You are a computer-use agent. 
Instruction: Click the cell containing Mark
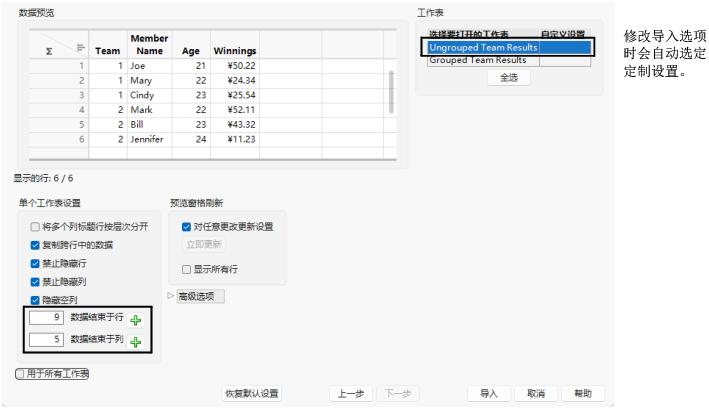149,110
